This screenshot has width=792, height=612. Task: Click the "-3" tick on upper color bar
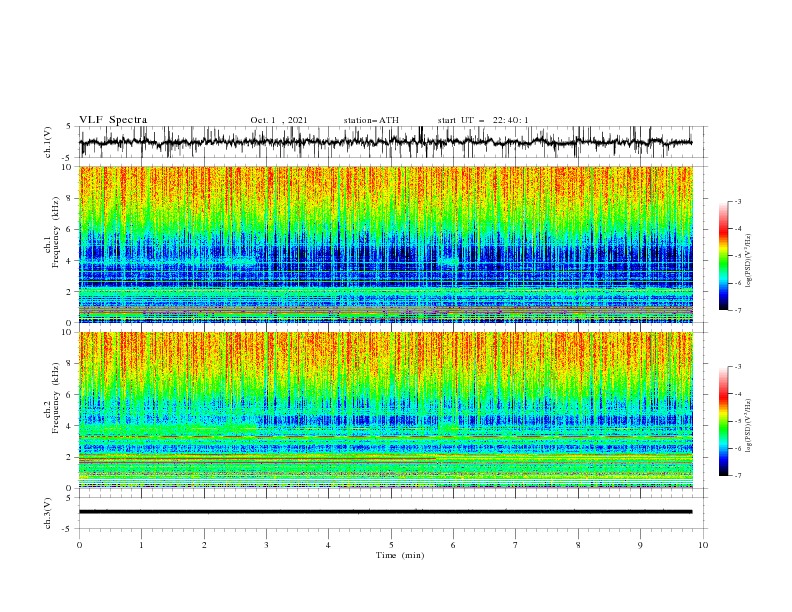point(737,201)
